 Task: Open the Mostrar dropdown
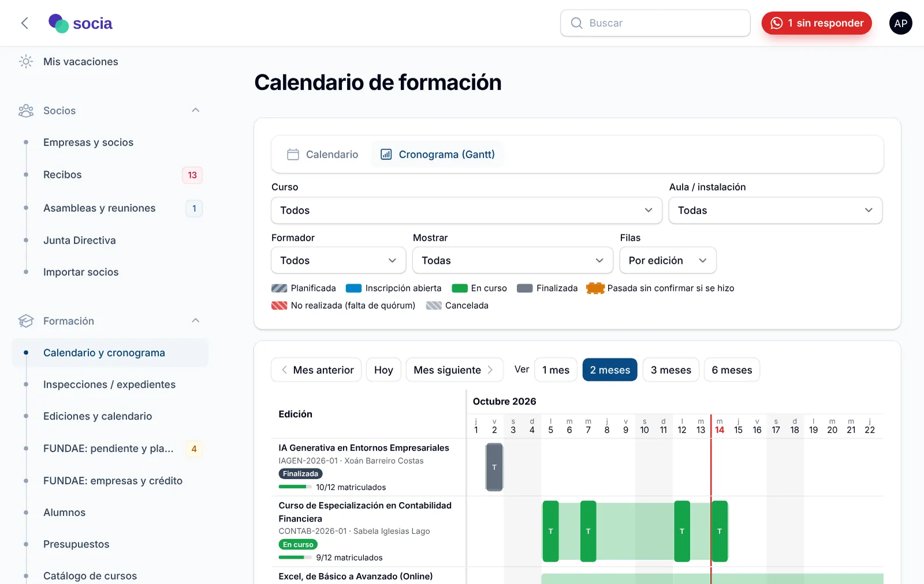tap(513, 261)
